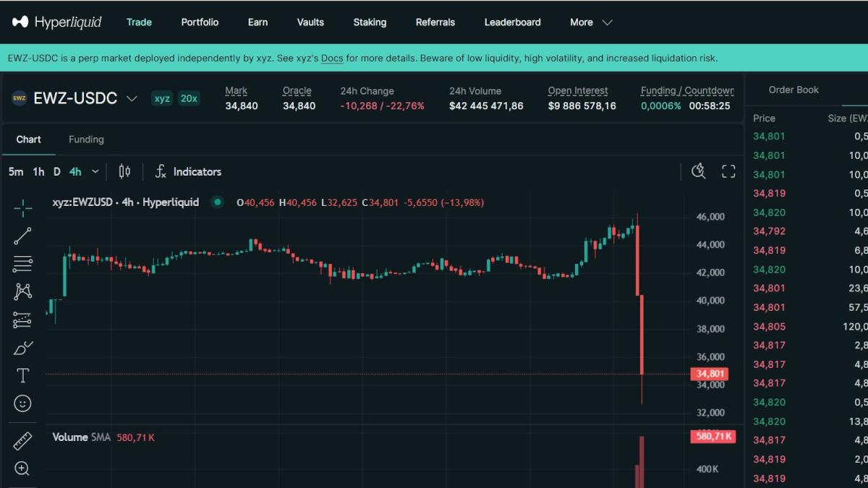Click the red 34,801 price axis label
Viewport: 868px width, 488px height.
pyautogui.click(x=709, y=374)
